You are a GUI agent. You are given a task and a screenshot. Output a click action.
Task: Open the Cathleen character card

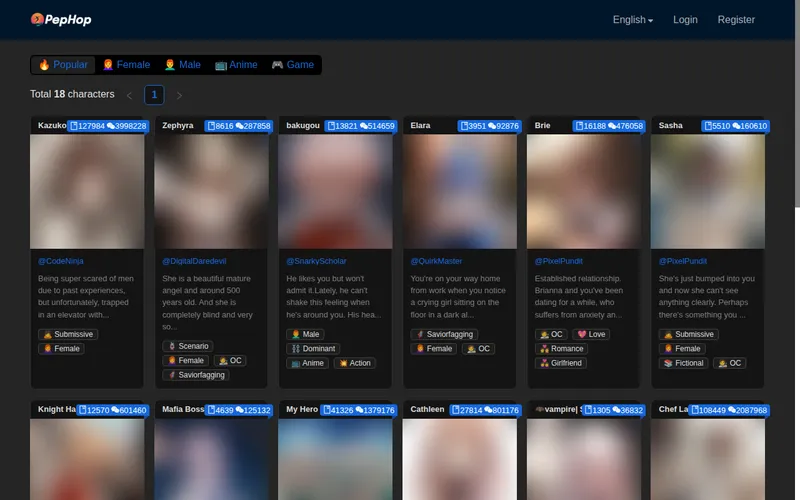460,450
